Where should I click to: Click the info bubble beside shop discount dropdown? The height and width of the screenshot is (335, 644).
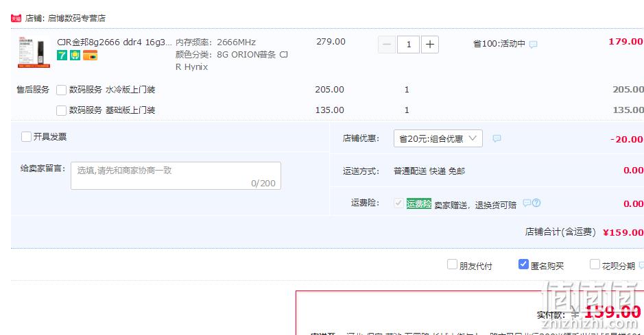point(497,138)
